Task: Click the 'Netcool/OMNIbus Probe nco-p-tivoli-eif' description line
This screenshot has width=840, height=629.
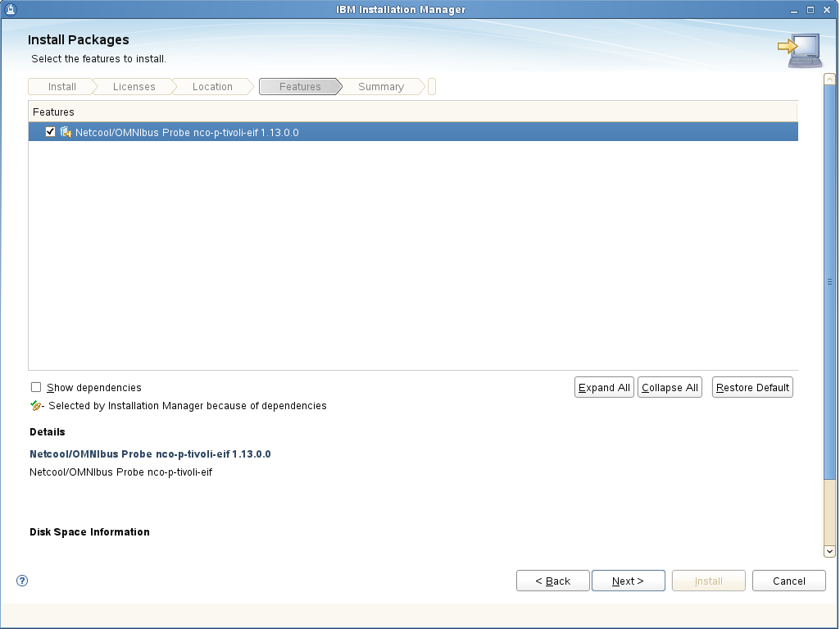Action: [120, 472]
